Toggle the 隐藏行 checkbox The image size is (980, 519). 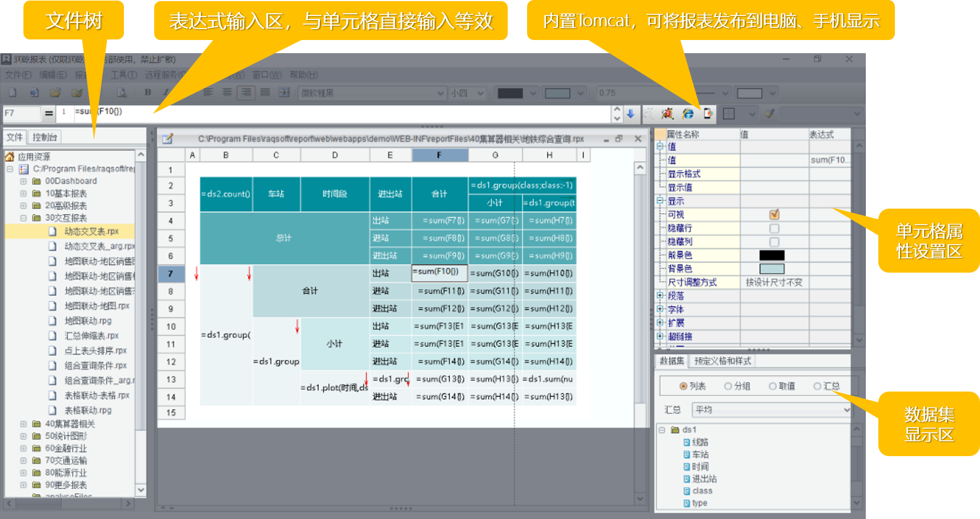pyautogui.click(x=774, y=228)
